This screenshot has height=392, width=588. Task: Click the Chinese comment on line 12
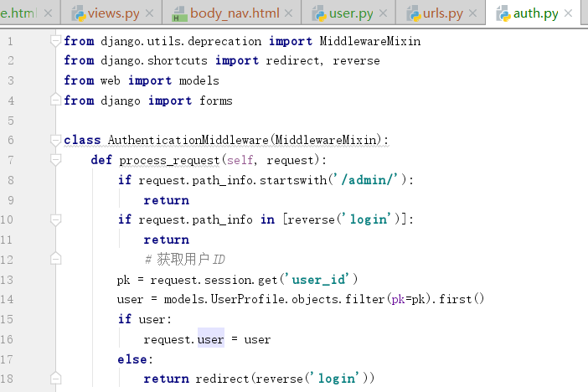coord(185,259)
